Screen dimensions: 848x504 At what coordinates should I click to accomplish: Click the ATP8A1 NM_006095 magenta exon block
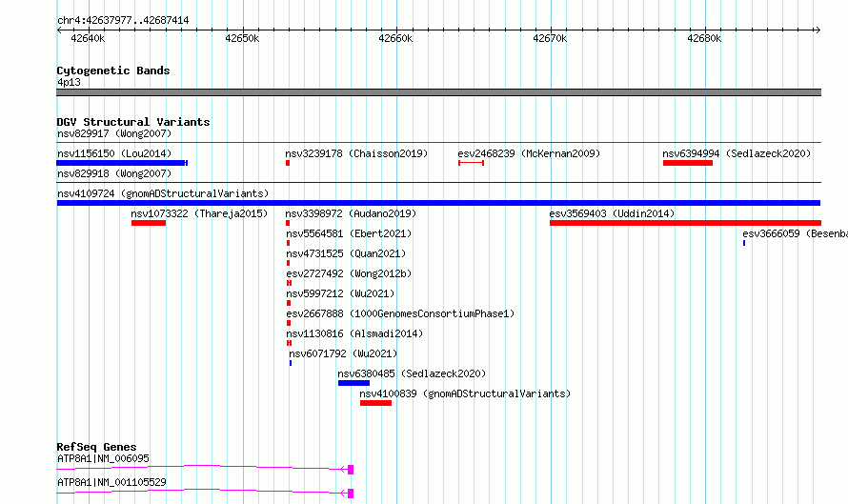tap(351, 470)
